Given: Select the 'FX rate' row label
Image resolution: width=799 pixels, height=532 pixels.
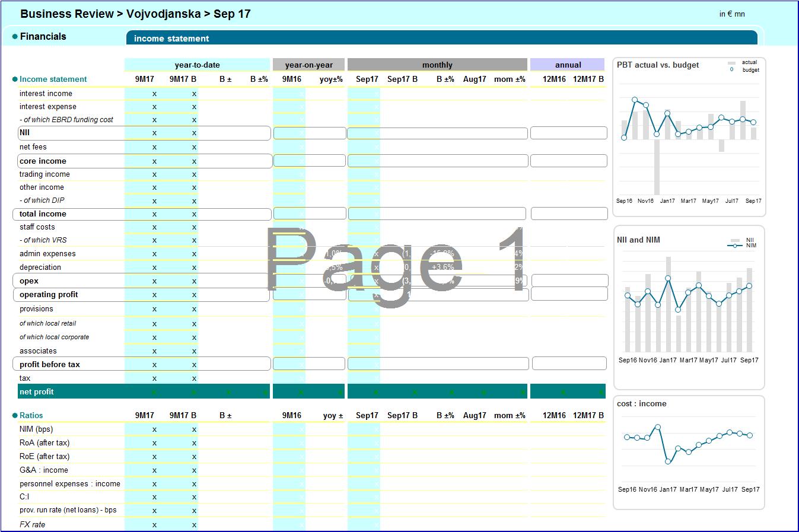Looking at the screenshot, I should coord(32,524).
